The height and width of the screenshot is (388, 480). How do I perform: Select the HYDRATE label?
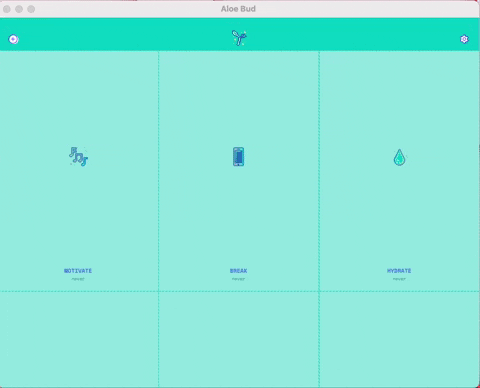click(399, 271)
